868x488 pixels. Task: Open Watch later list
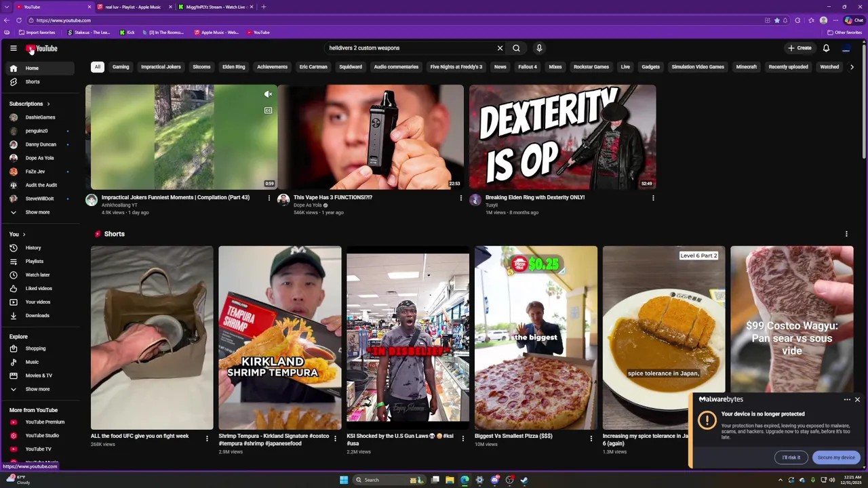click(x=41, y=274)
